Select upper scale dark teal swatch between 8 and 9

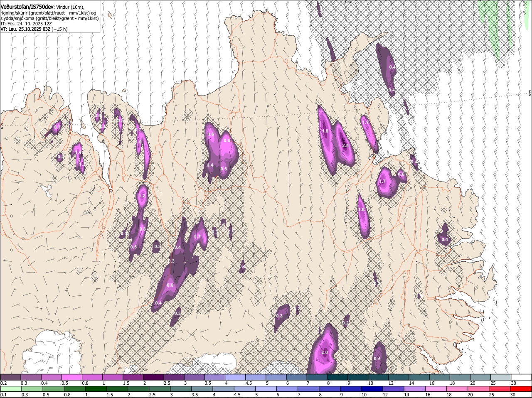pos(337,377)
